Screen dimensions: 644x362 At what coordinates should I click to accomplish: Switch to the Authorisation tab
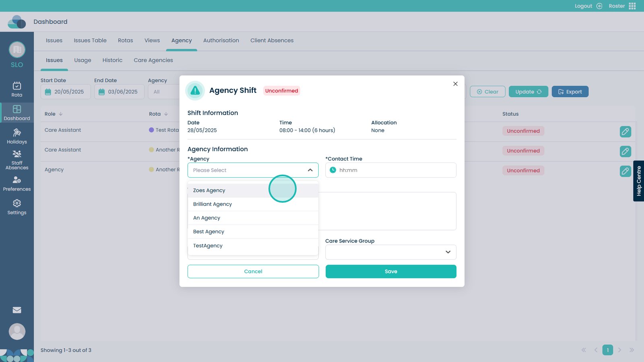pyautogui.click(x=221, y=41)
